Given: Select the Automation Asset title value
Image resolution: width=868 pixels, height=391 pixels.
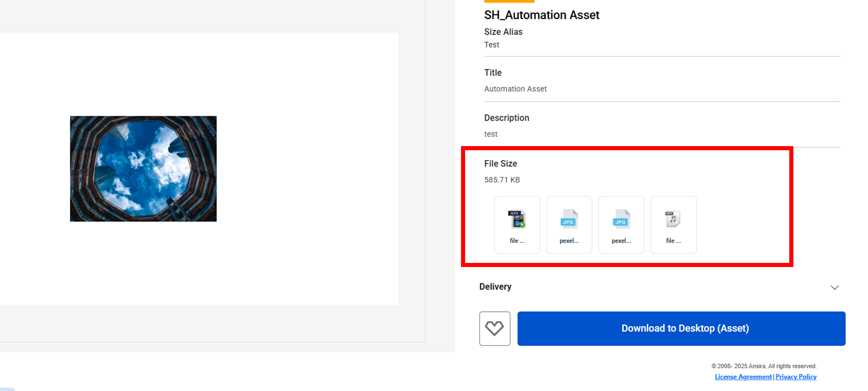Looking at the screenshot, I should click(516, 89).
